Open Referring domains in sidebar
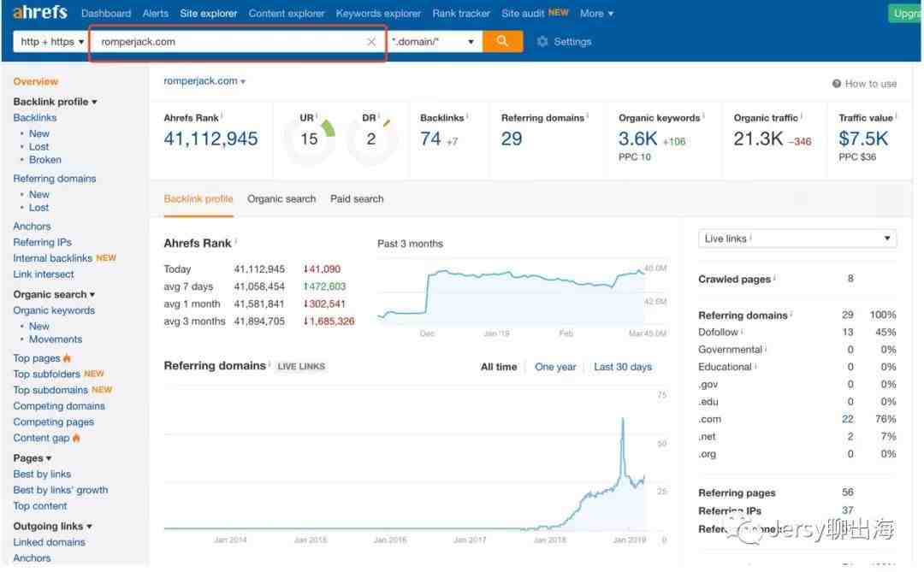 point(54,179)
